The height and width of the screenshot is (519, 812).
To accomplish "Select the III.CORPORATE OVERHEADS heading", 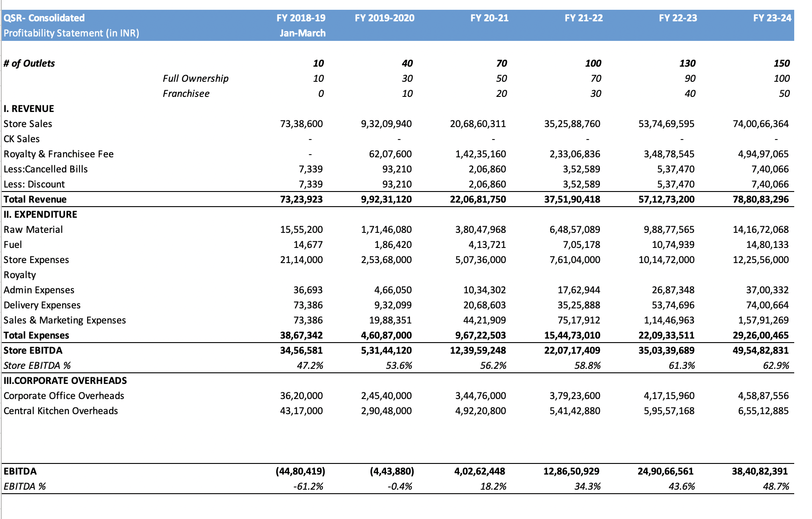I will [x=65, y=380].
